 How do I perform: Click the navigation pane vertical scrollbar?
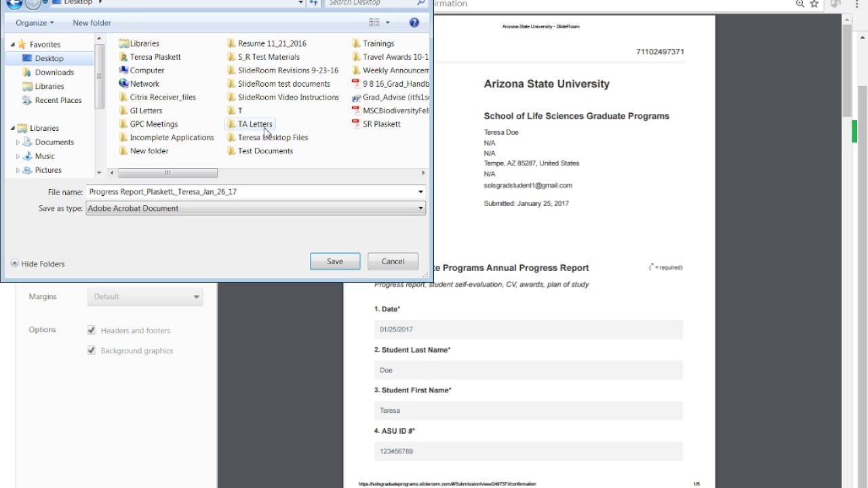100,76
